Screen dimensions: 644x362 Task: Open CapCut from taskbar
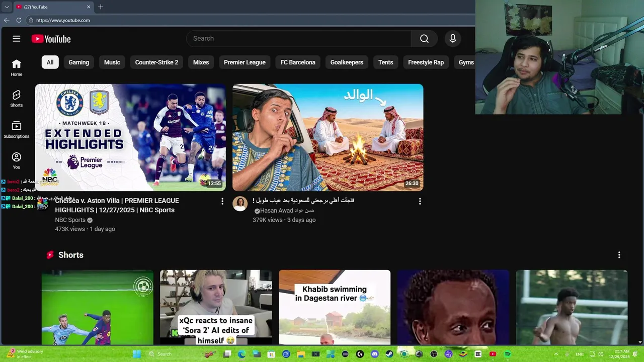point(477,354)
